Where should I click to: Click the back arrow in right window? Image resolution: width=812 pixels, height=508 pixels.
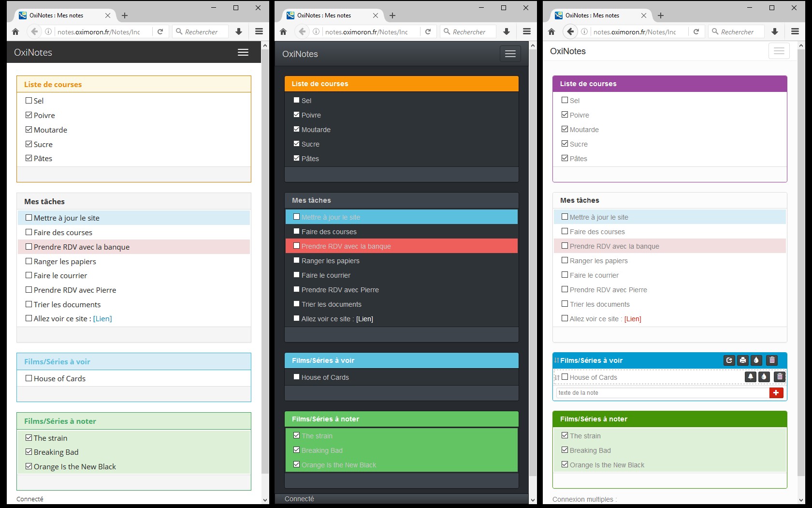click(x=571, y=32)
